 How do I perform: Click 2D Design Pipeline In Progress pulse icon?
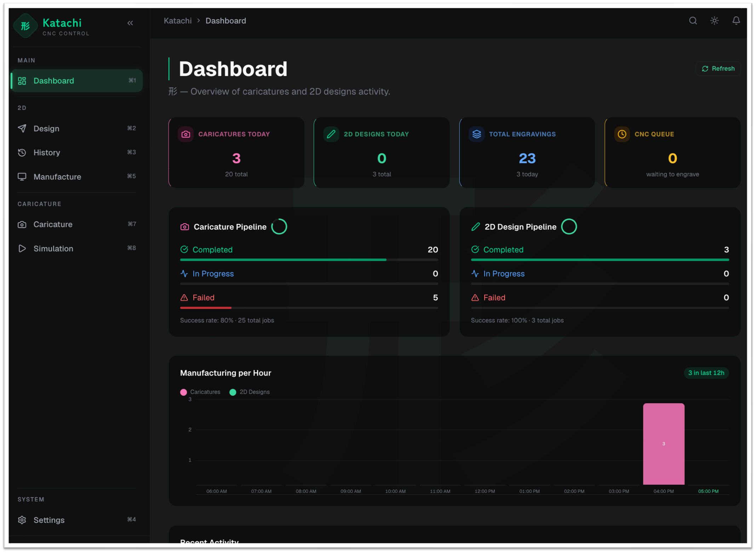[475, 274]
